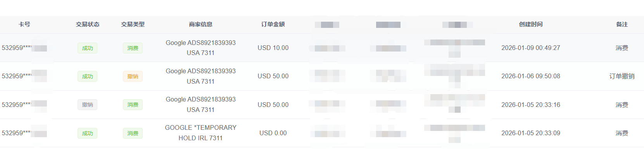This screenshot has width=644, height=160.
Task: Click 成功 status tag in the USD 10.00 row
Action: (x=88, y=48)
